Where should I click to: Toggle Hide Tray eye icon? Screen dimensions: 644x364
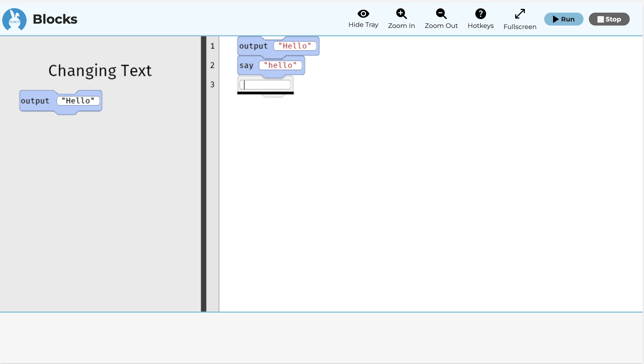pyautogui.click(x=363, y=13)
